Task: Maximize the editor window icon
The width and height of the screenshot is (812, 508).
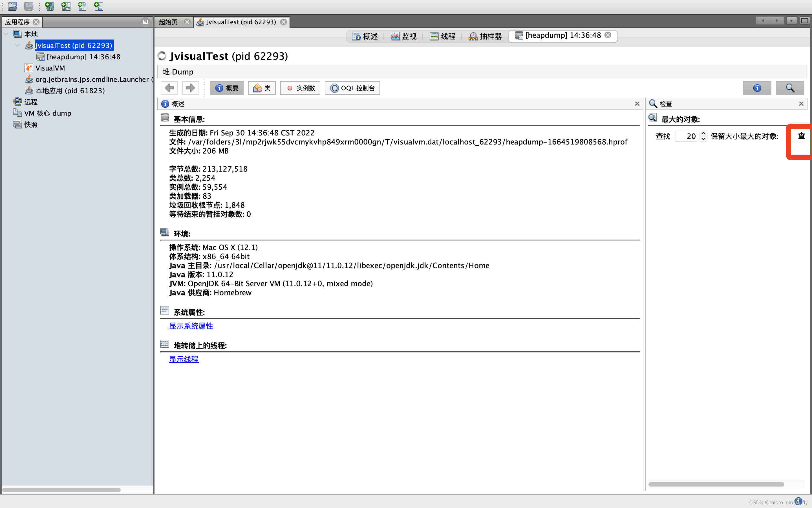Action: (x=805, y=21)
